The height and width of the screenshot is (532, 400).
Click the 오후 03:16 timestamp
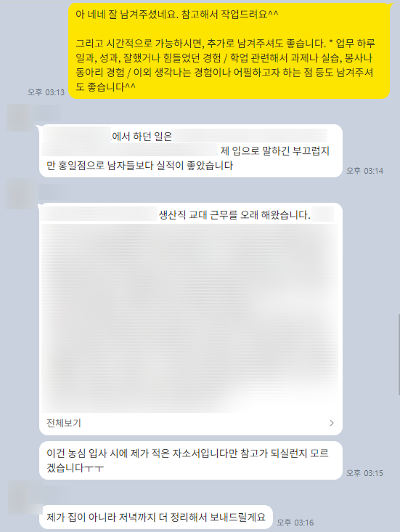(x=295, y=523)
